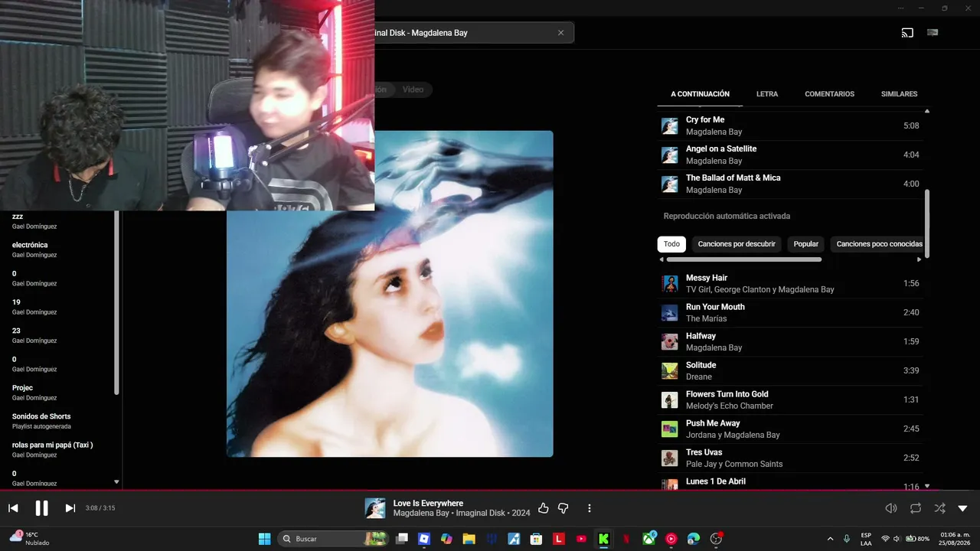
Task: Open Copilot from the taskbar
Action: (446, 539)
